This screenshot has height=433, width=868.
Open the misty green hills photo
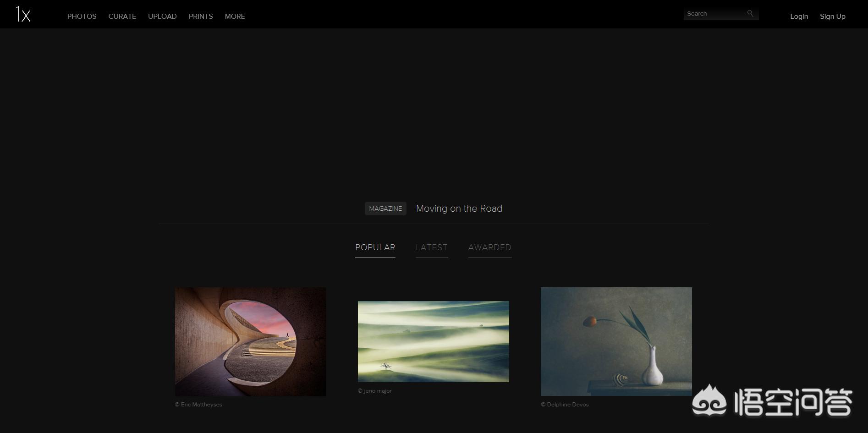coord(433,341)
